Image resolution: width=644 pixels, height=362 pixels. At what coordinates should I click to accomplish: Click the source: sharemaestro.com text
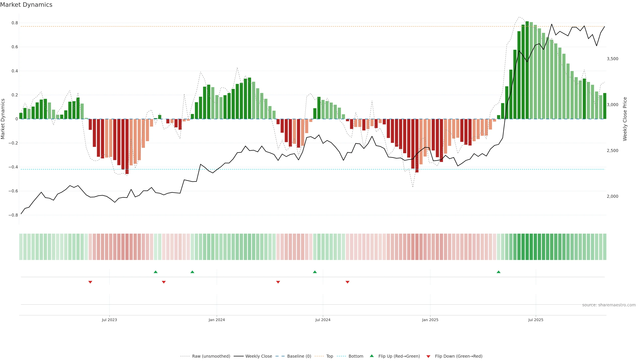[609, 305]
